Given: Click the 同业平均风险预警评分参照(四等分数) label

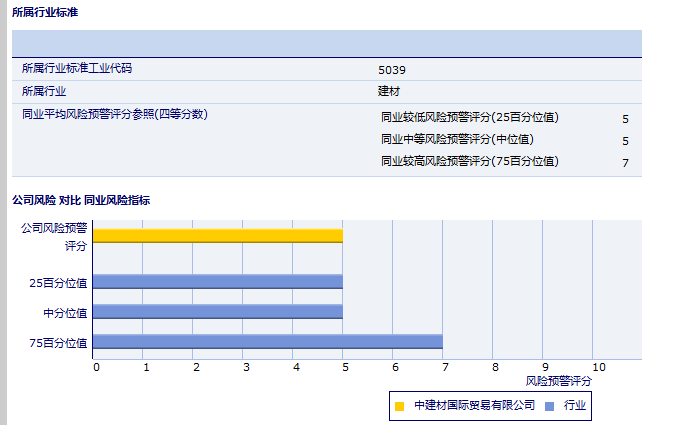Looking at the screenshot, I should coord(114,114).
